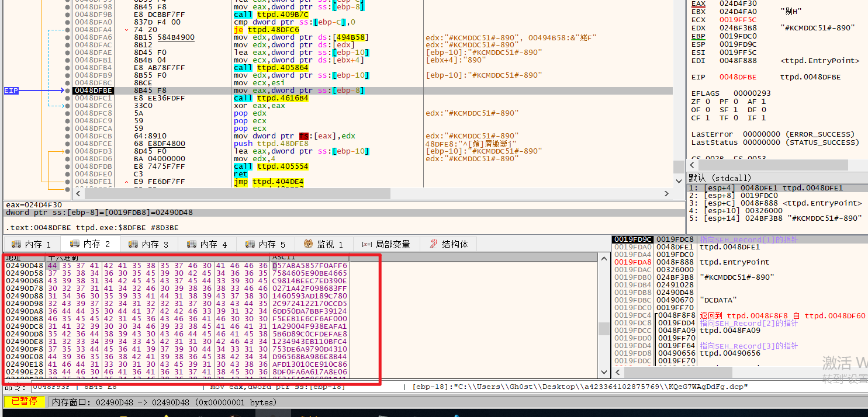The width and height of the screenshot is (868, 417).
Task: Switch to the 内存 1 dump tab
Action: tap(32, 244)
